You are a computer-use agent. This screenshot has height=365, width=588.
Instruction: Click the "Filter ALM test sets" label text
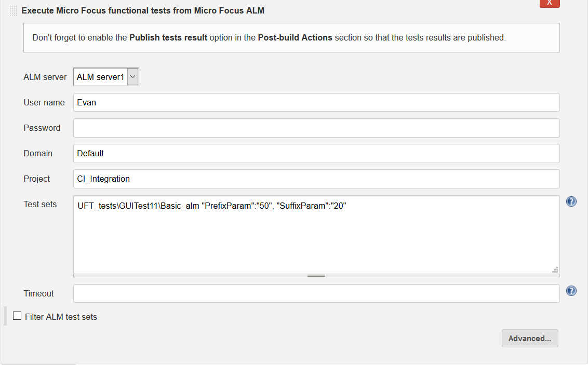pyautogui.click(x=61, y=317)
